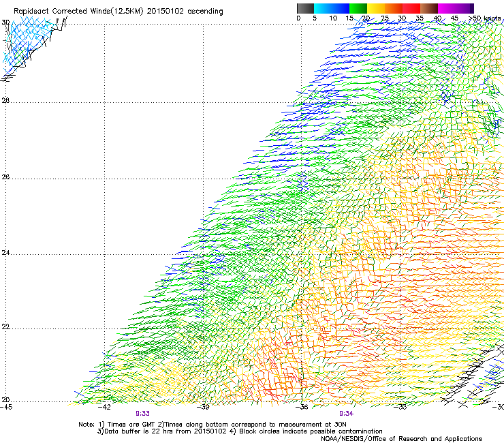The height and width of the screenshot is (443, 504).
Task: Click the '24' latitude axis label
Action: tap(5, 253)
